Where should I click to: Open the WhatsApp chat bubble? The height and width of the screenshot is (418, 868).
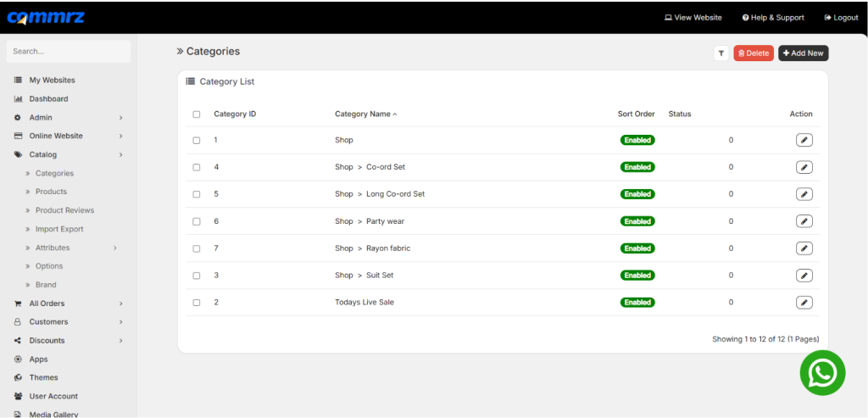[822, 372]
